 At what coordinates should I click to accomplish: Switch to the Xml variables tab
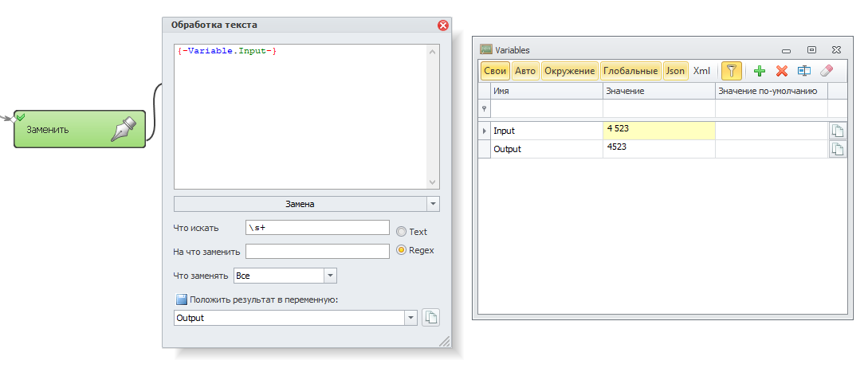pos(701,71)
